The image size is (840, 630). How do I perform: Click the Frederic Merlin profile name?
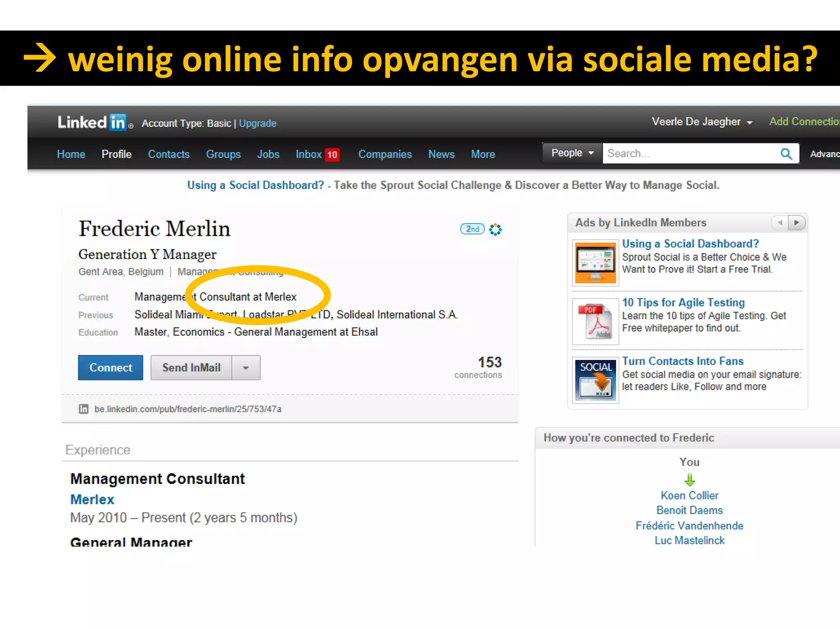pyautogui.click(x=154, y=228)
